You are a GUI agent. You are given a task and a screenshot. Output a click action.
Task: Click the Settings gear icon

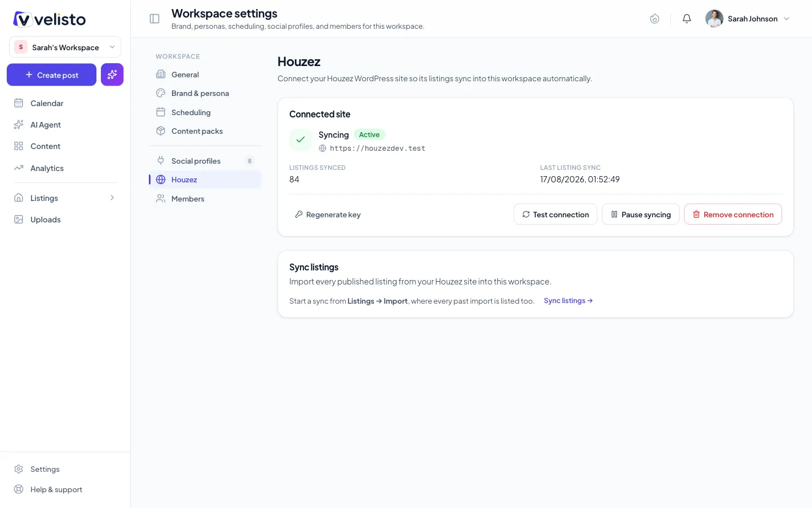19,469
